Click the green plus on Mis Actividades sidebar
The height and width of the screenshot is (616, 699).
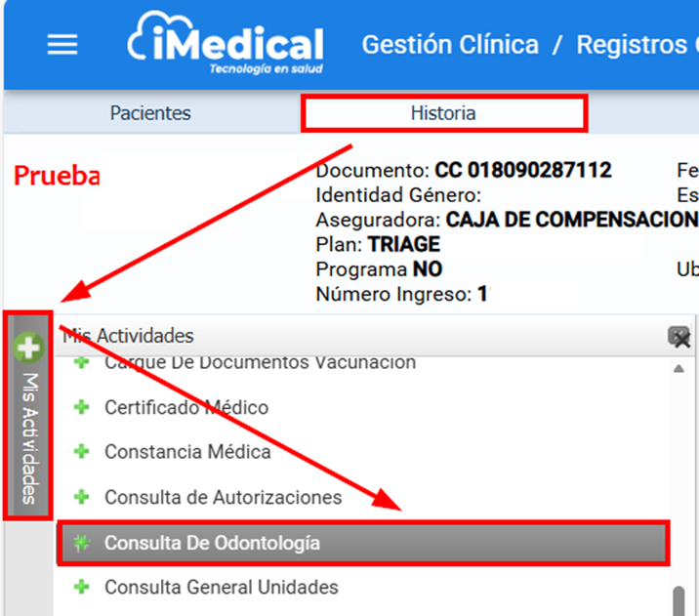(x=28, y=347)
